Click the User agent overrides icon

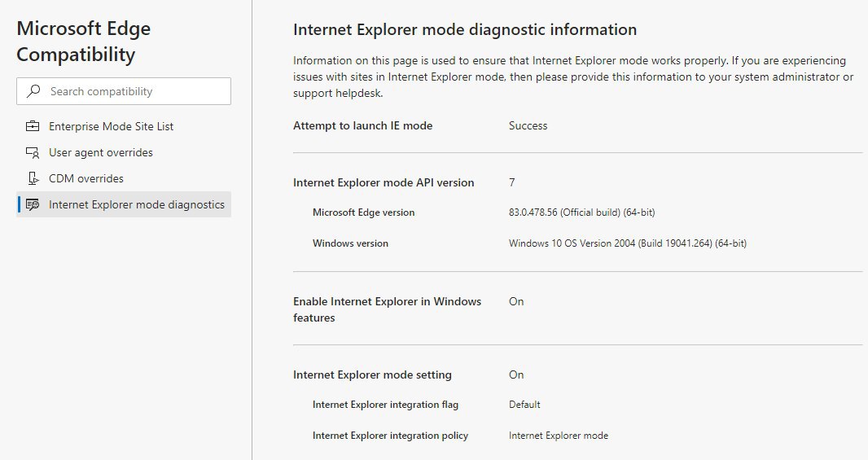click(x=33, y=152)
